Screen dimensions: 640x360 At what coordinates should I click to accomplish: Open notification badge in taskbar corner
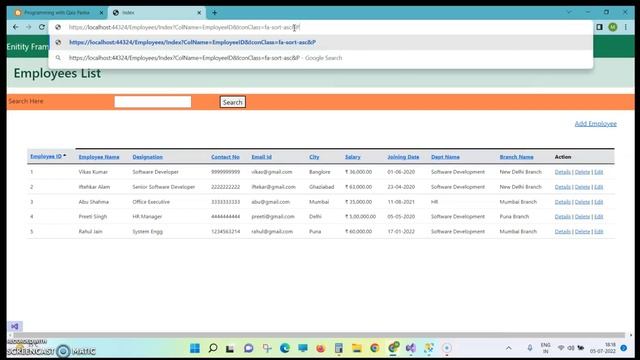[x=624, y=348]
